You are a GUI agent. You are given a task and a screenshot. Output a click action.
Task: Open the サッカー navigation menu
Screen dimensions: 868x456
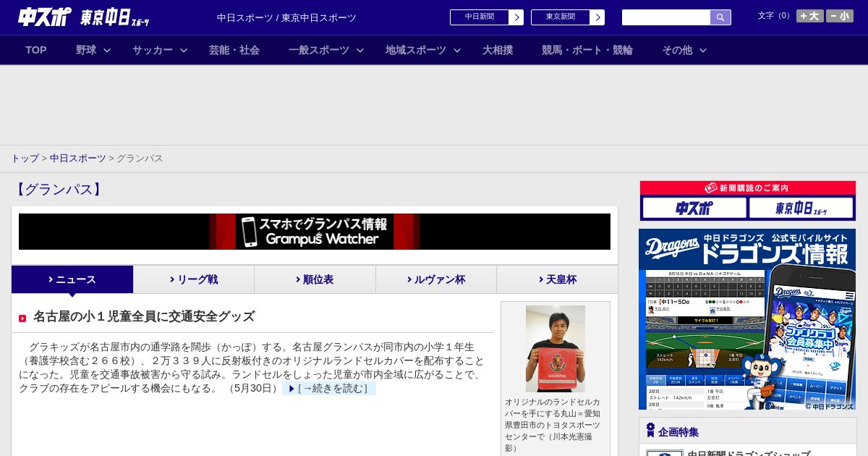pos(153,50)
